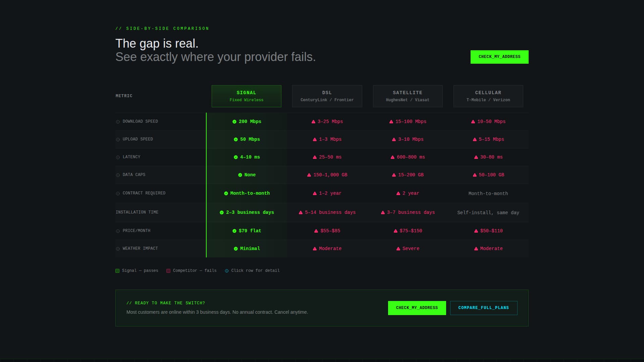Click info icon beside Upload Speed
Image resolution: width=644 pixels, height=362 pixels.
(x=118, y=139)
